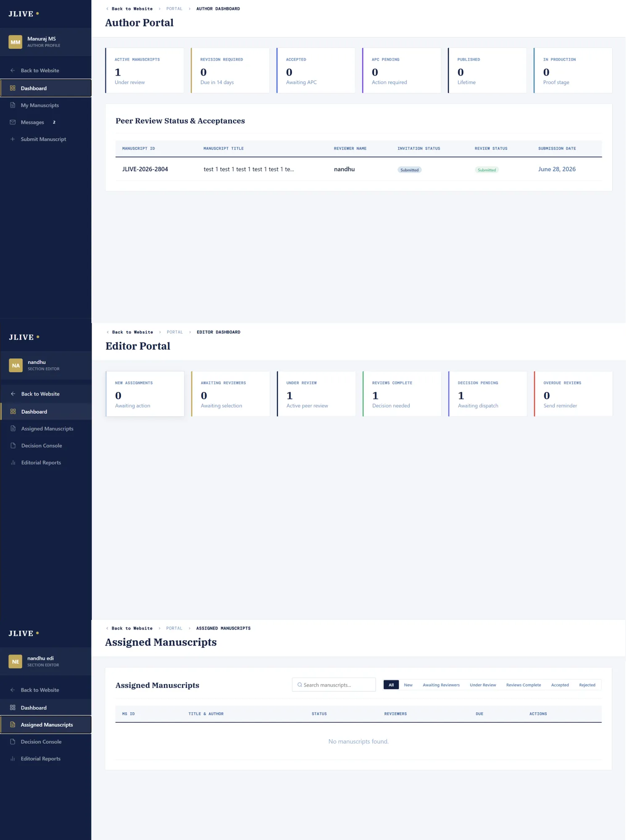Screen dimensions: 626x840
Task: Click the green Submitted review status badge
Action: (487, 170)
